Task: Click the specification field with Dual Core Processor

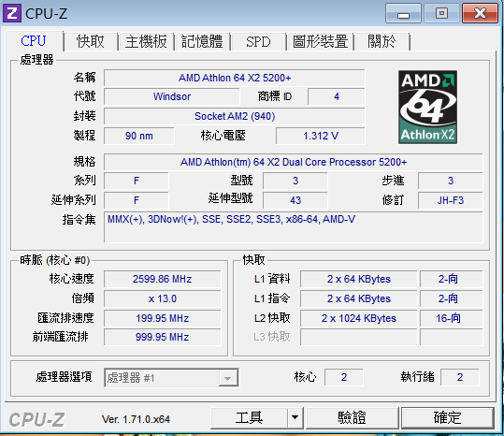Action: [294, 162]
